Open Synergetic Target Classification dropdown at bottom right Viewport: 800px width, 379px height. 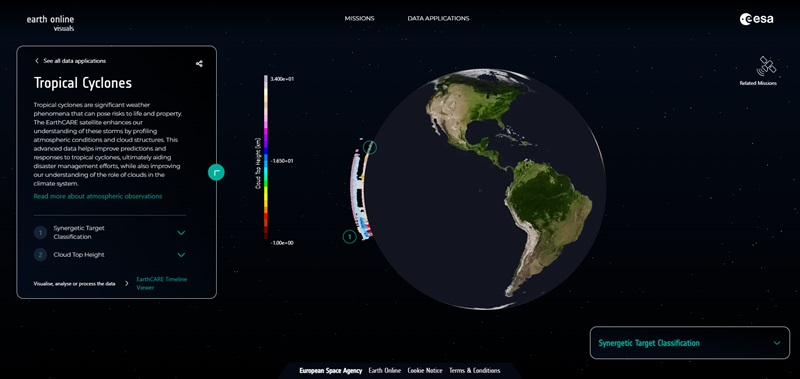click(689, 343)
